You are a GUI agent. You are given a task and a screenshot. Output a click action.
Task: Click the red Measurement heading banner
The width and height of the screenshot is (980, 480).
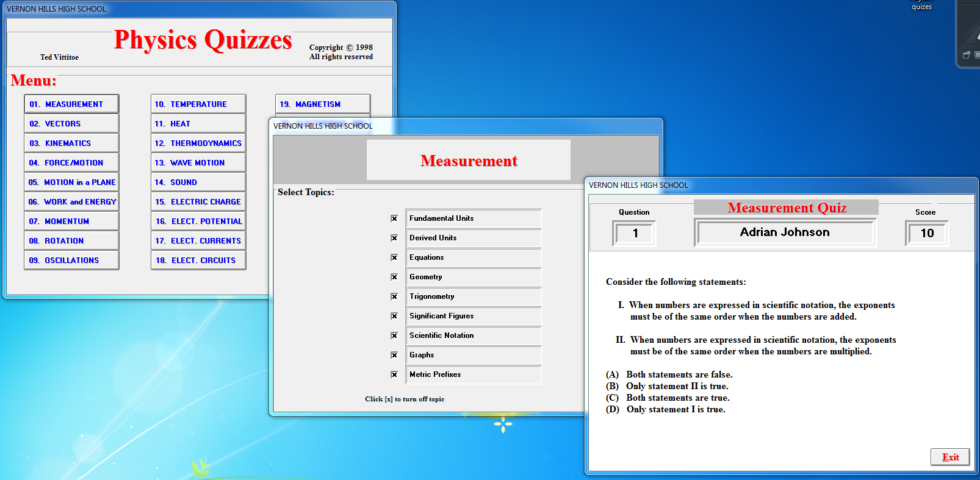(x=469, y=160)
